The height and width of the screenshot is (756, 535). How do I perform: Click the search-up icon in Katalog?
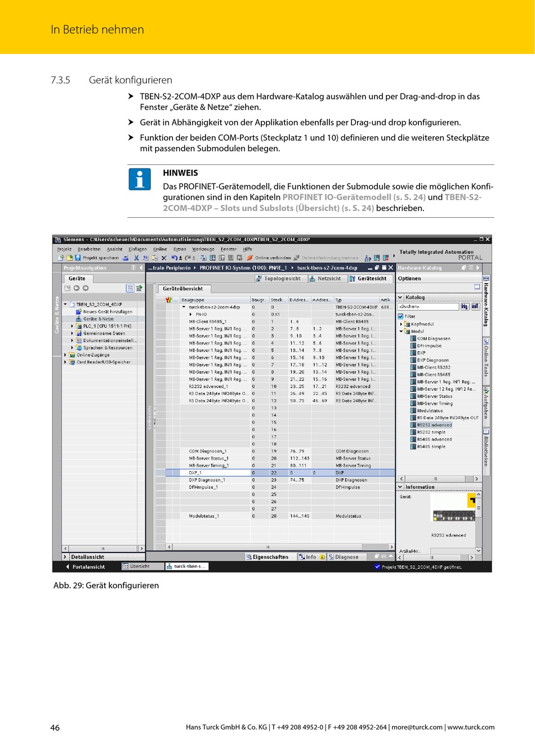pyautogui.click(x=475, y=306)
